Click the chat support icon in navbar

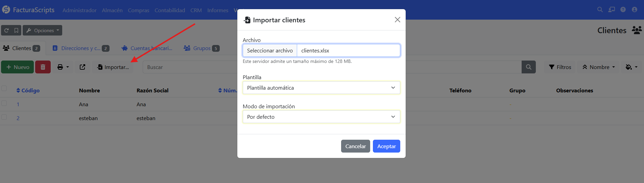click(x=612, y=9)
